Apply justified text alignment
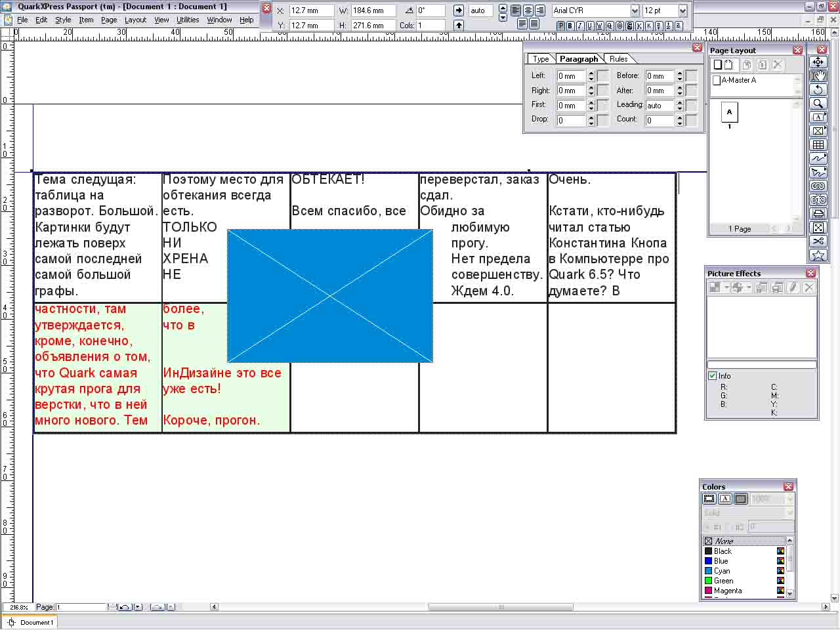 click(x=522, y=24)
